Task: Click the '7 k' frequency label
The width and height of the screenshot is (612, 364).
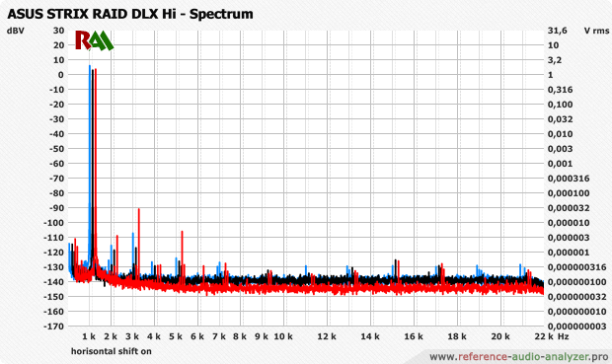Action: click(x=219, y=336)
